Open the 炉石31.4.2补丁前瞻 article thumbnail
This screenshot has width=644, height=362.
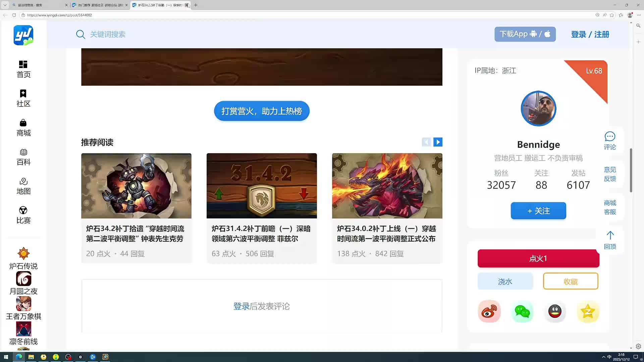pyautogui.click(x=261, y=186)
